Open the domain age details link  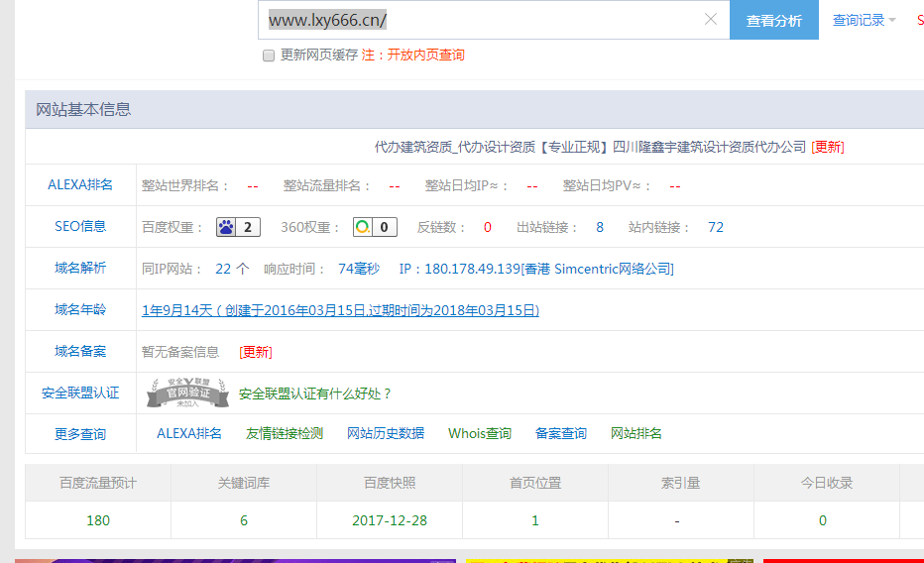(340, 310)
